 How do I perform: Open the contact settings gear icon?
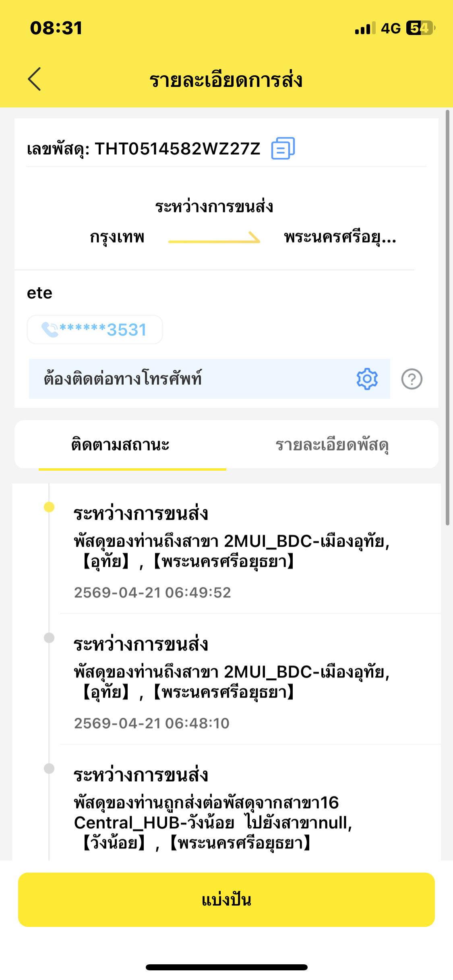point(367,379)
